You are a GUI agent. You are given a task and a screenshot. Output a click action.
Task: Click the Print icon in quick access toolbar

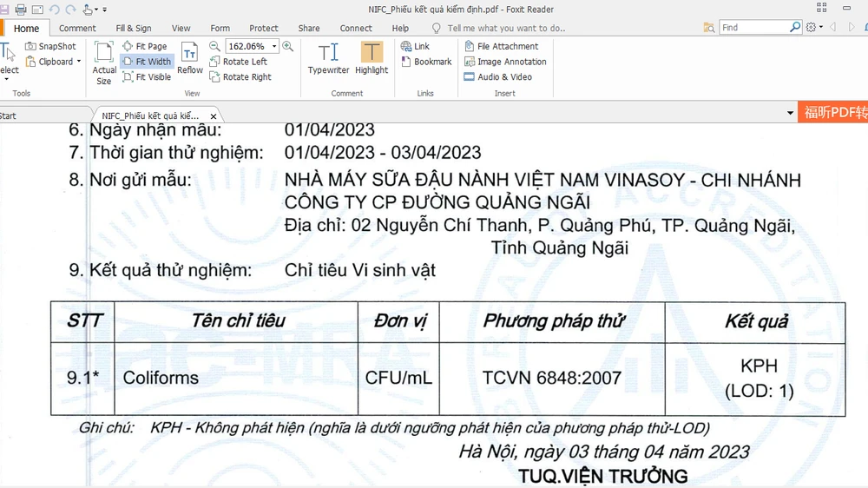pyautogui.click(x=21, y=9)
